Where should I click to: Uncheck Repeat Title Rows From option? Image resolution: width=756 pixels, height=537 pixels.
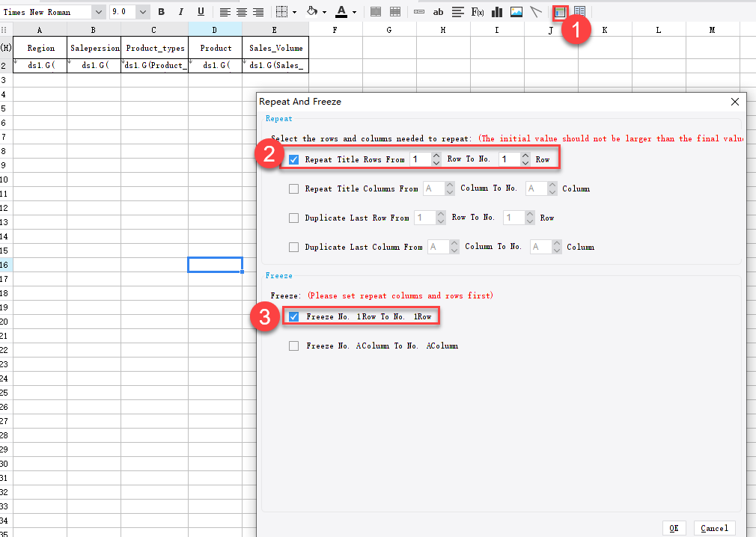[x=294, y=159]
